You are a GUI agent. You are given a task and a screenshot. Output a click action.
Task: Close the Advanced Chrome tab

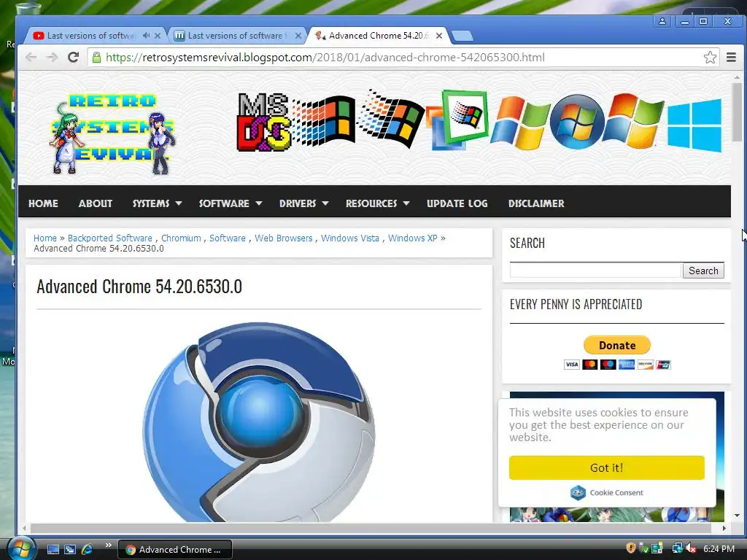[439, 36]
